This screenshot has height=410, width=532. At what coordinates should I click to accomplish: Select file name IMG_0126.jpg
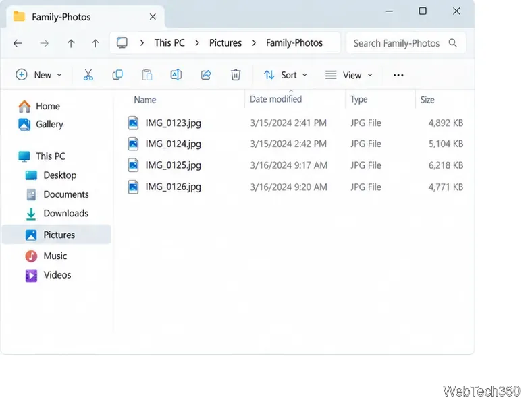[x=174, y=187]
